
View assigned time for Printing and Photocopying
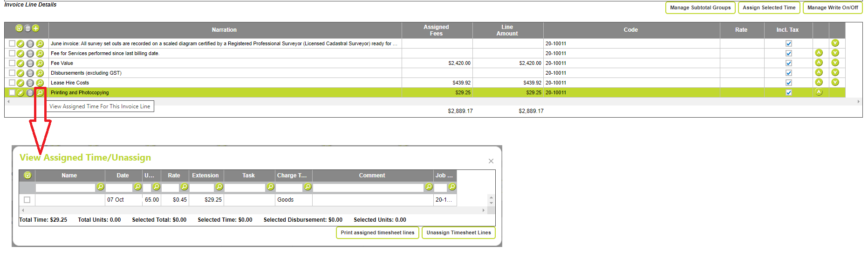(40, 93)
